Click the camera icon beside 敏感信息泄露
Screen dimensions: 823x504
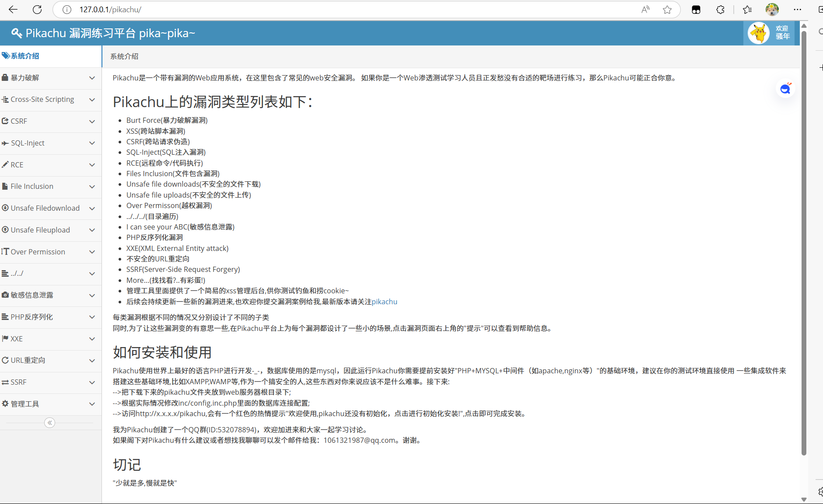click(x=5, y=295)
